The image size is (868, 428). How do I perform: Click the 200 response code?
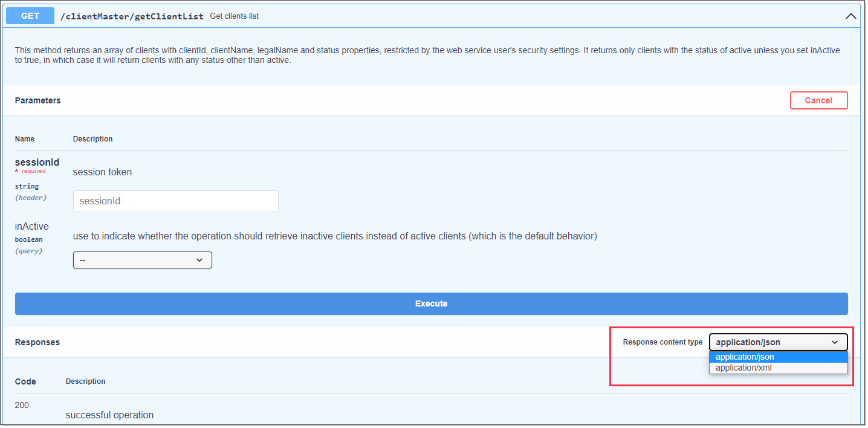(22, 405)
